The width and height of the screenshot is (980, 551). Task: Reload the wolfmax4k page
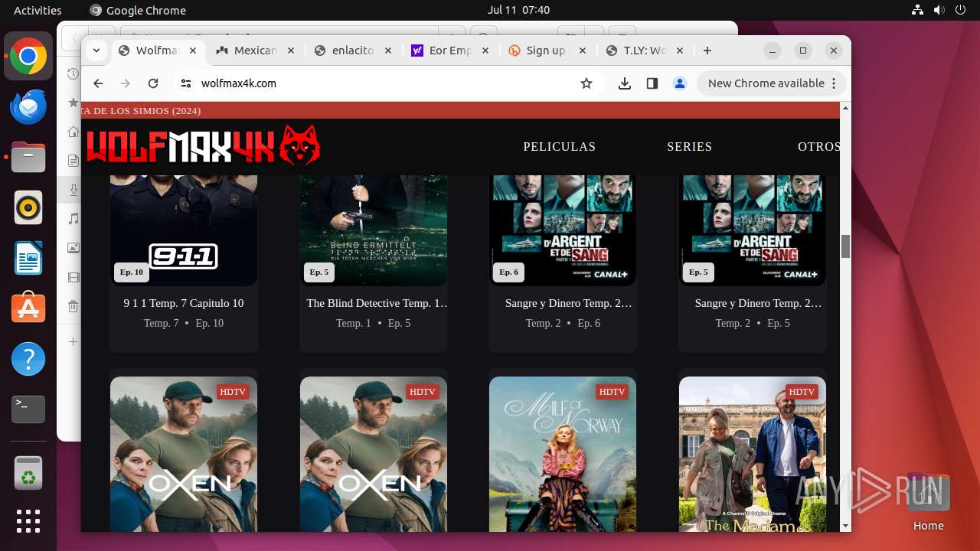[x=153, y=83]
